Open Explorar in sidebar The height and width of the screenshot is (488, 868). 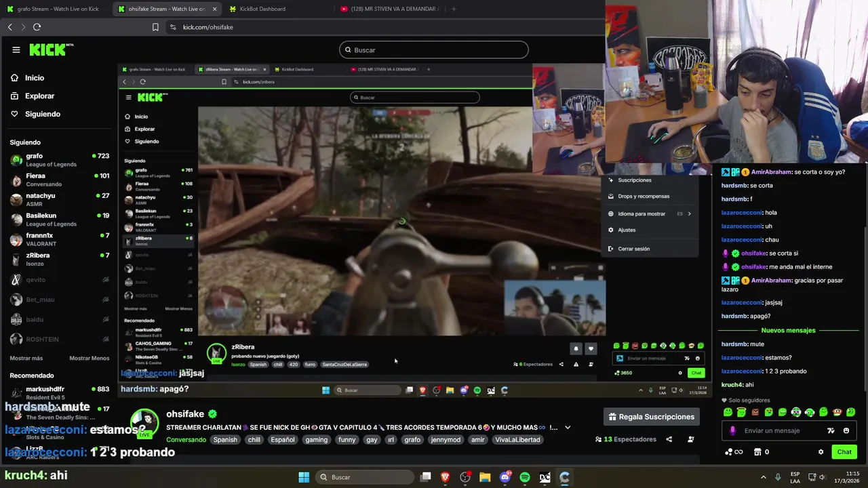click(x=32, y=96)
